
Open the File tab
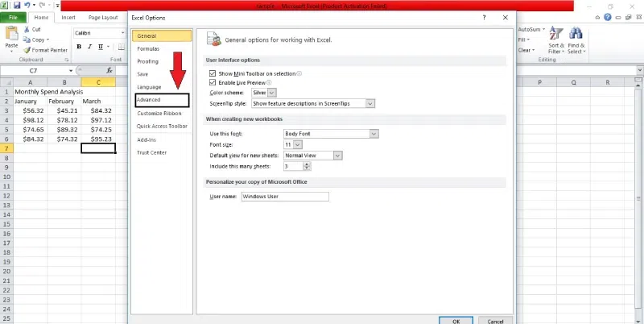[x=13, y=17]
